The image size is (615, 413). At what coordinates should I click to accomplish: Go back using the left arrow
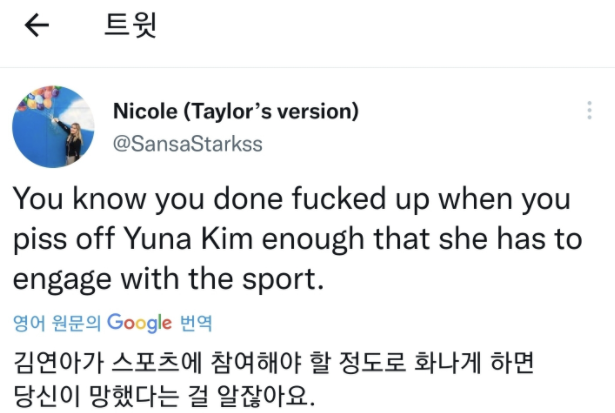[x=37, y=27]
